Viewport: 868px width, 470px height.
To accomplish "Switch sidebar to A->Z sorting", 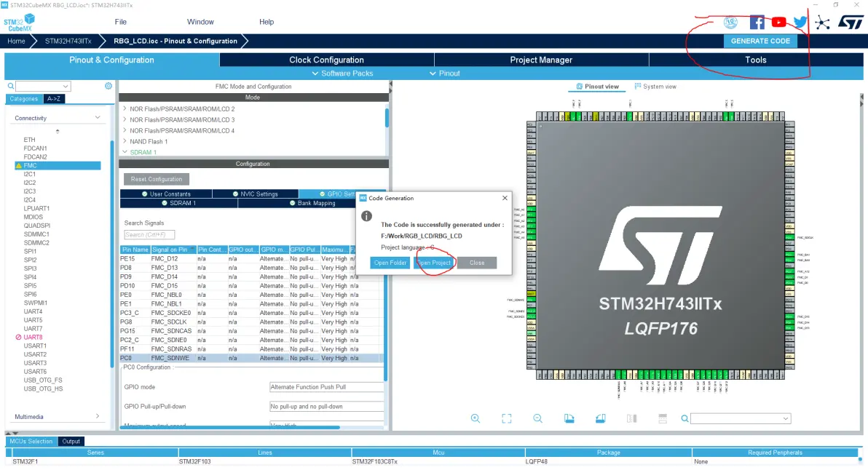I will (x=54, y=99).
